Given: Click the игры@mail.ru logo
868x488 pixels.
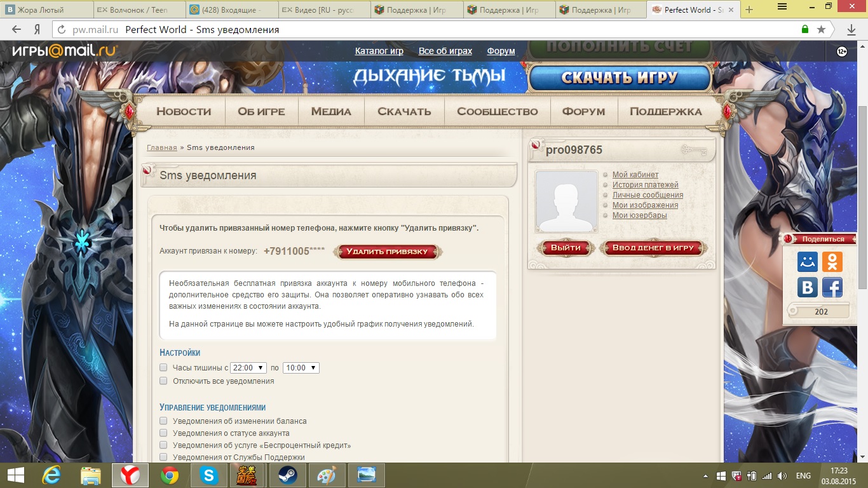Looking at the screenshot, I should pyautogui.click(x=64, y=51).
